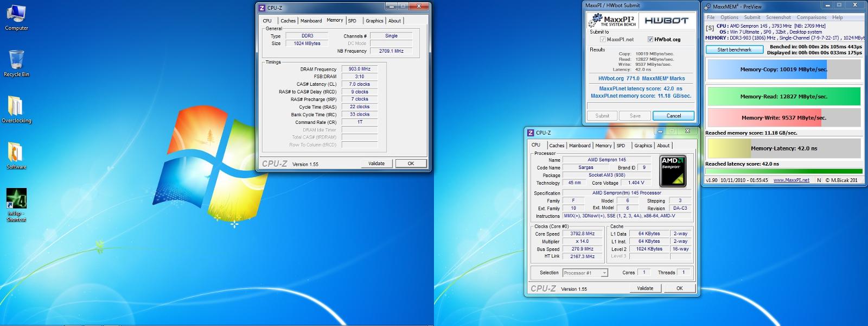Click the empty text field above Submit button
Image resolution: width=868 pixels, height=326 pixels.
[x=641, y=105]
